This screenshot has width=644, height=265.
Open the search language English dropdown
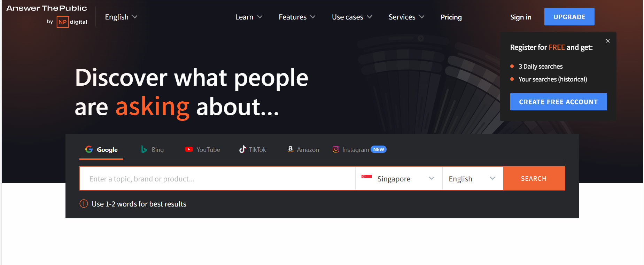[x=472, y=179]
